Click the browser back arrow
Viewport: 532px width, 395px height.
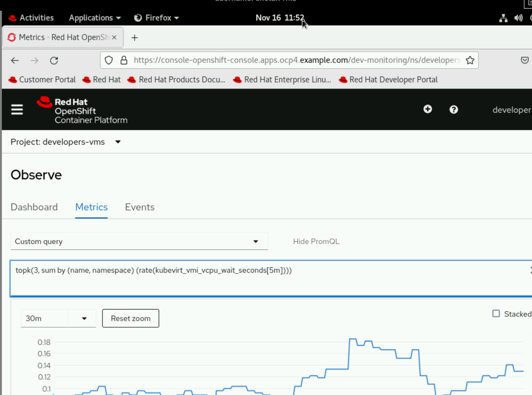(x=15, y=61)
